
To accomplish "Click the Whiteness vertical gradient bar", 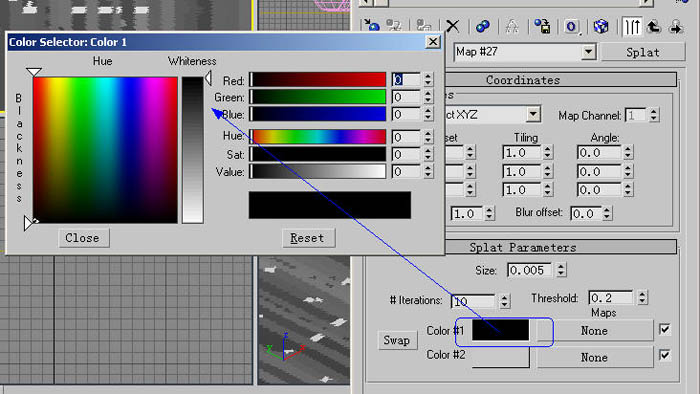I will tap(192, 150).
